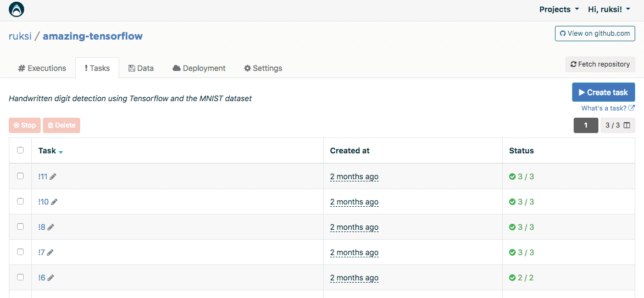Click green check icon in !7 status
Viewport: 644px width, 298px height.
(512, 252)
